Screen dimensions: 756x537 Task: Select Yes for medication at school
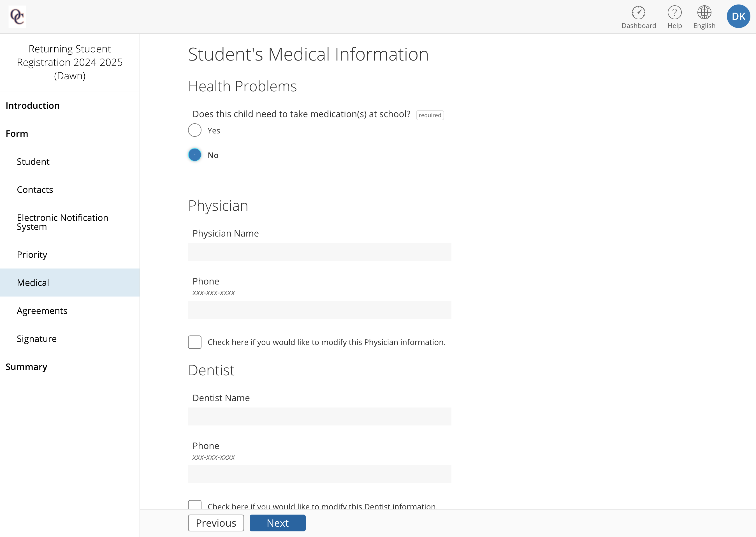click(195, 130)
